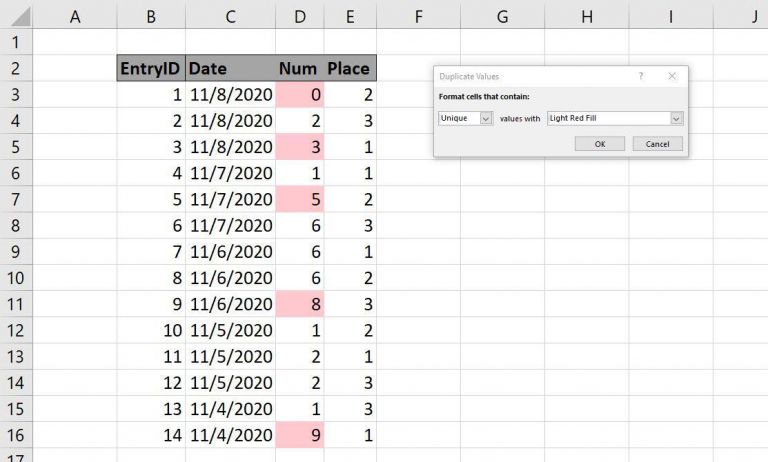This screenshot has height=462, width=768.
Task: Close the Duplicate Values dialog
Action: (x=672, y=76)
